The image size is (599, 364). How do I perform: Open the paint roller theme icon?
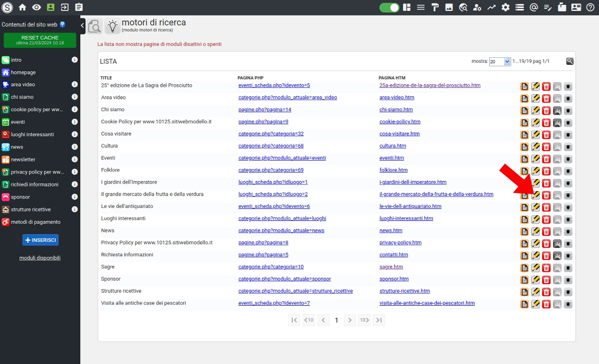(x=435, y=7)
